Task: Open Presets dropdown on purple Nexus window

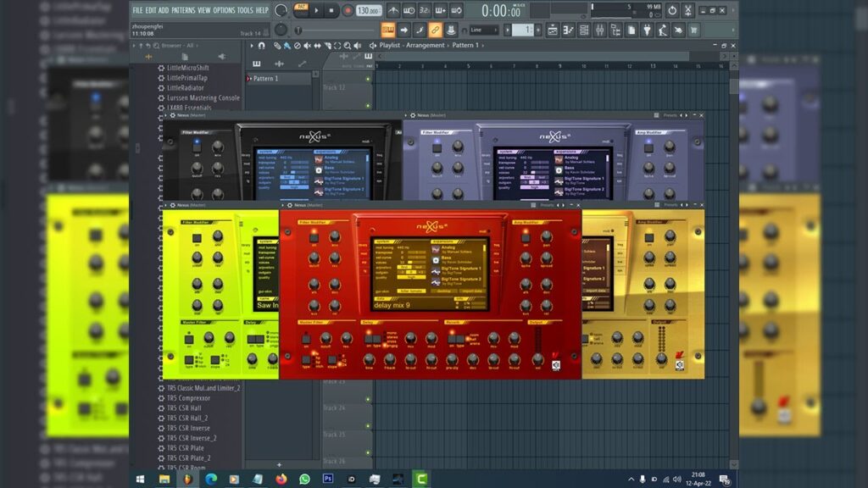Action: 671,115
